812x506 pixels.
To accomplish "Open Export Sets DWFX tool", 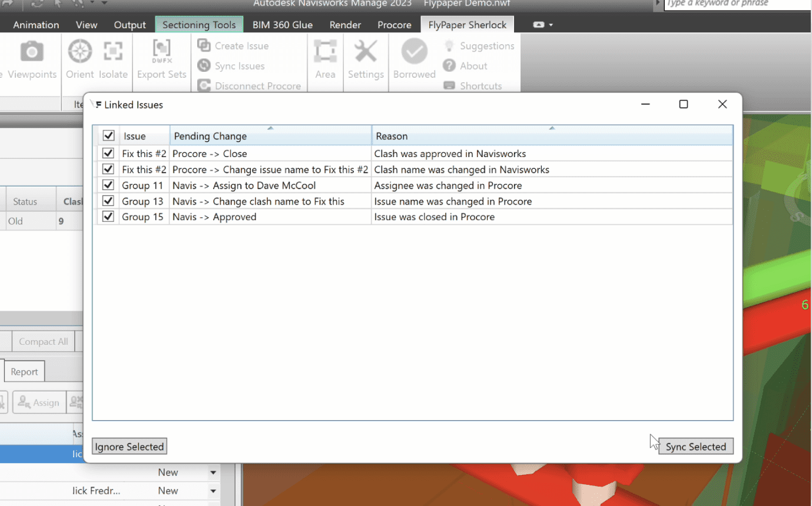I will [161, 59].
